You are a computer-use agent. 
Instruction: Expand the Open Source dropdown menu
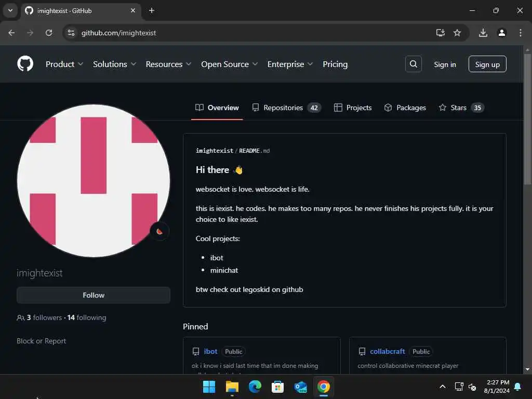tap(229, 64)
